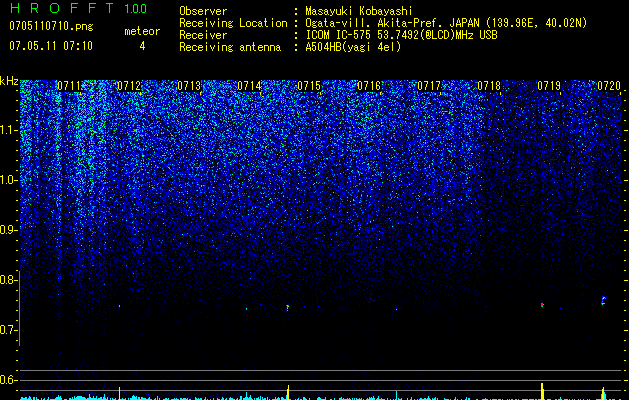This screenshot has width=629, height=400.
Task: Select the A504HB(yagi 4el) antenna text
Action: (353, 47)
